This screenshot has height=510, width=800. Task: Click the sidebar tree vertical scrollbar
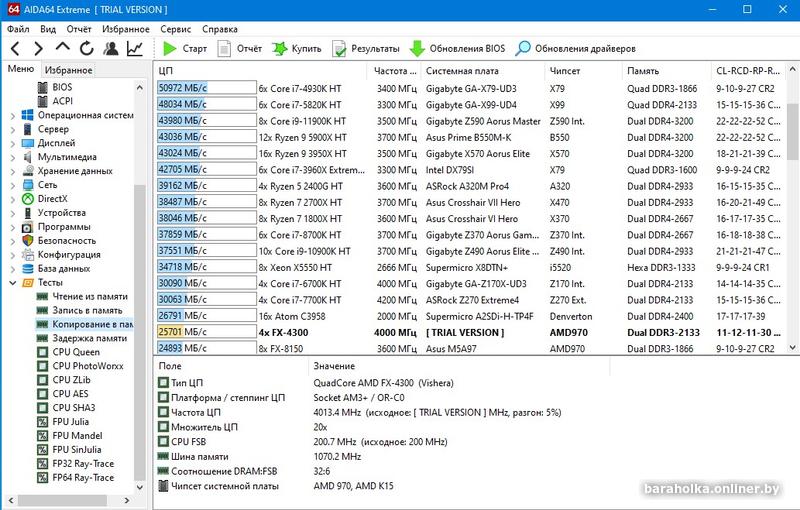point(139,287)
